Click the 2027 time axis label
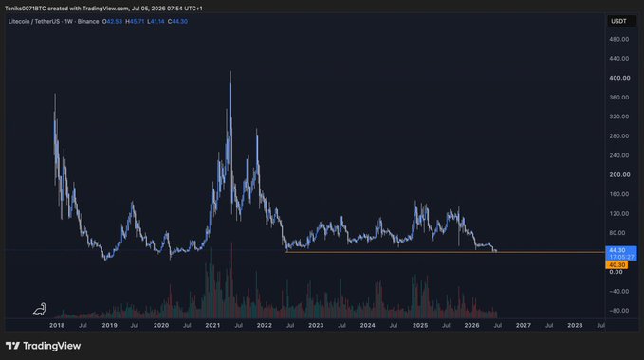Screen dimensions: 644x360 (524, 325)
